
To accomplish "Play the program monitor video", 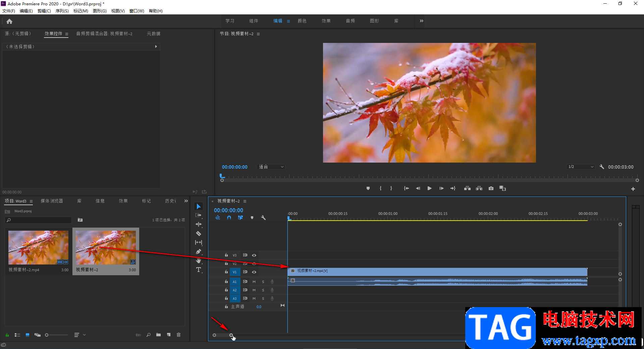I will (x=429, y=188).
